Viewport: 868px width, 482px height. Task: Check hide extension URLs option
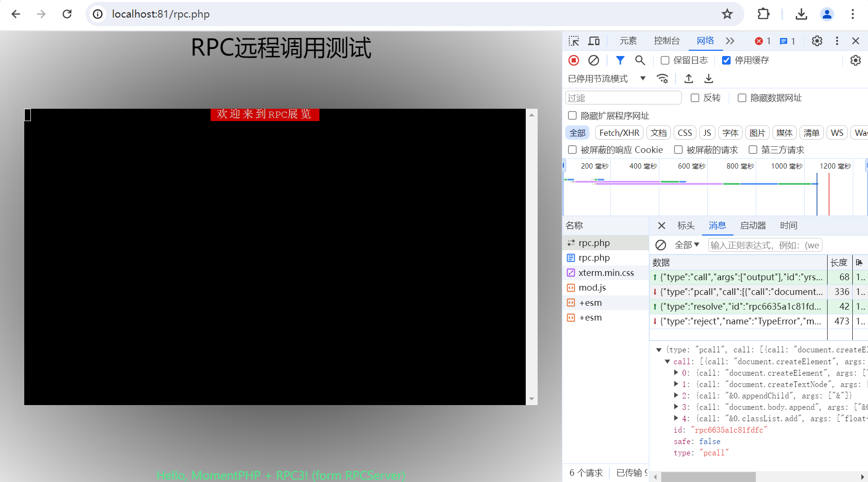tap(572, 115)
